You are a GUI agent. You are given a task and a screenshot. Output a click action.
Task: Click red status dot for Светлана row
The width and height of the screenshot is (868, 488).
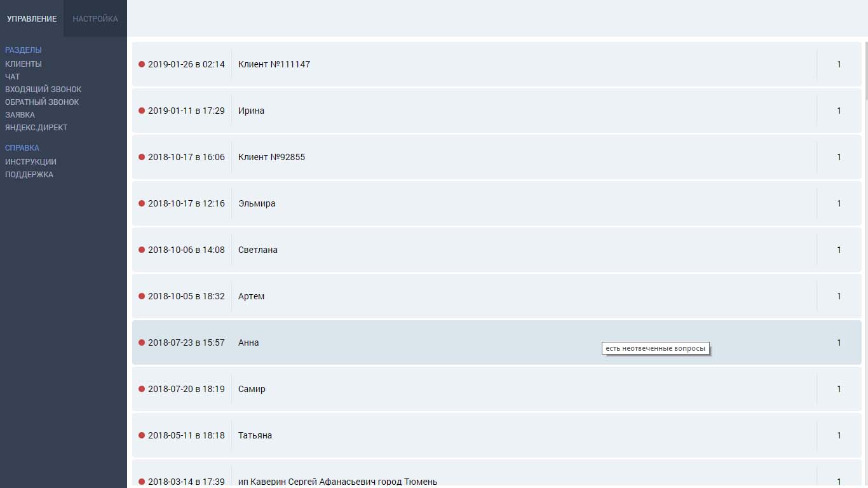[142, 250]
